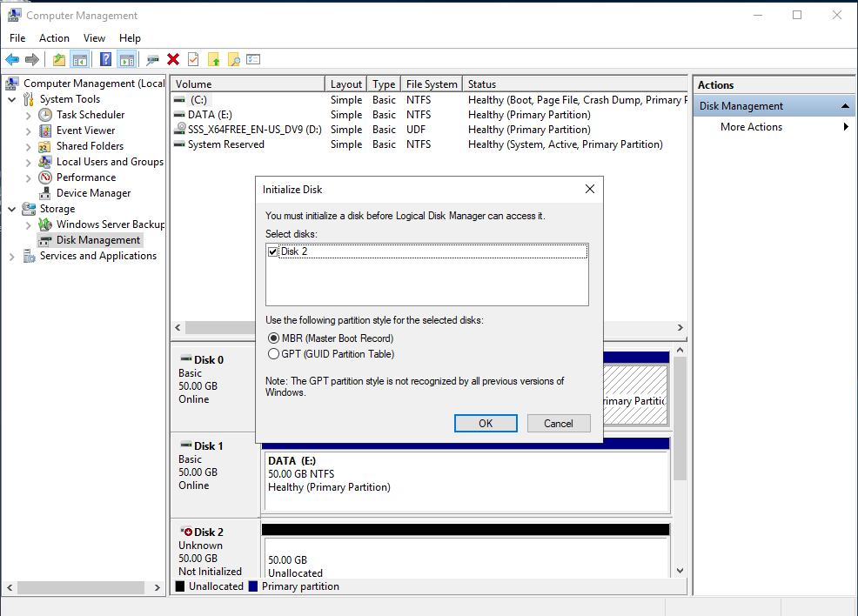The image size is (858, 616).
Task: Open Shared Folders tree node
Action: coord(90,146)
